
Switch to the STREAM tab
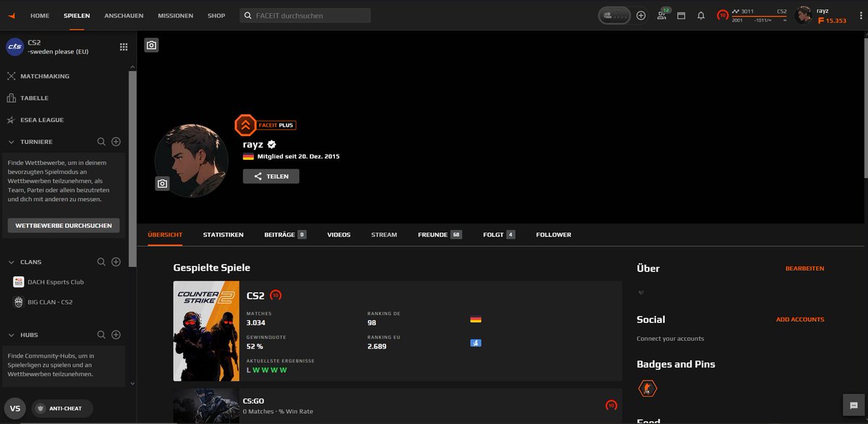click(384, 234)
